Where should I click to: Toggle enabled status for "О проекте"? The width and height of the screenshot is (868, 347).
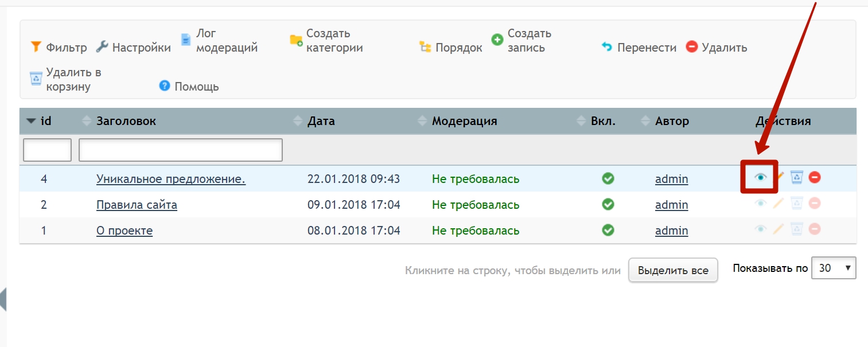(608, 230)
